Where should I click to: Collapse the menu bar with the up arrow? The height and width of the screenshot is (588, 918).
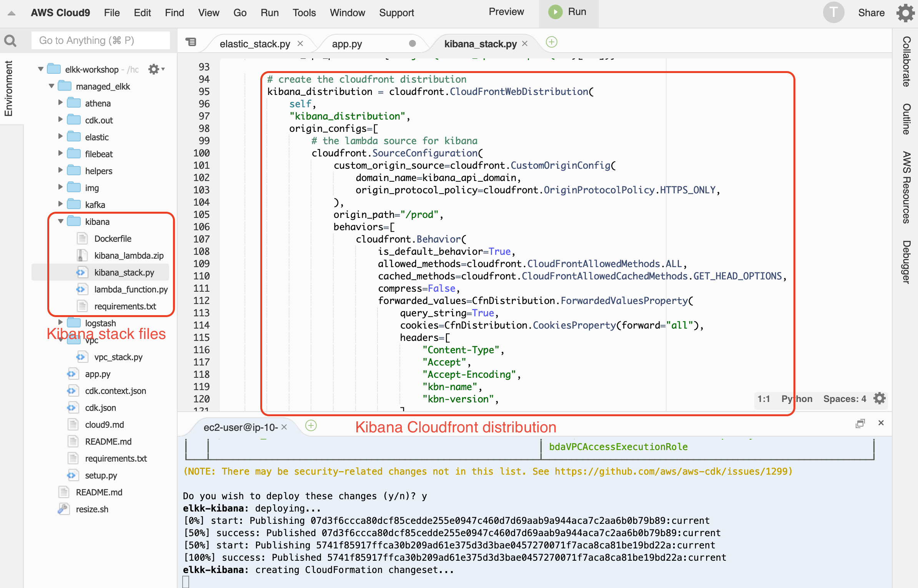pyautogui.click(x=12, y=13)
